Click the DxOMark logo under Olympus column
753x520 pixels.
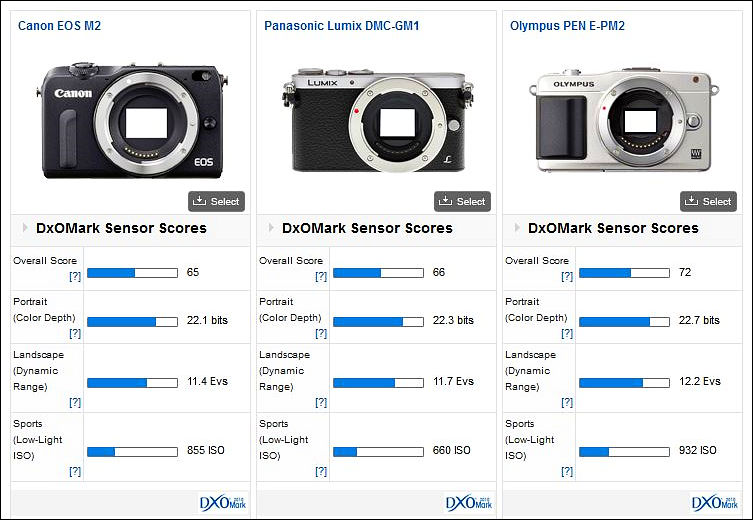tap(715, 503)
